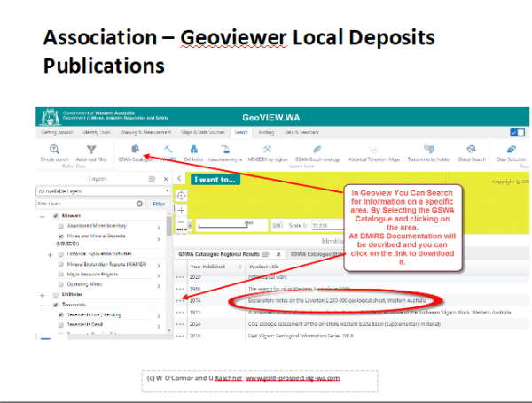The width and height of the screenshot is (532, 403).
Task: Clear the layer filter text
Action: [139, 204]
